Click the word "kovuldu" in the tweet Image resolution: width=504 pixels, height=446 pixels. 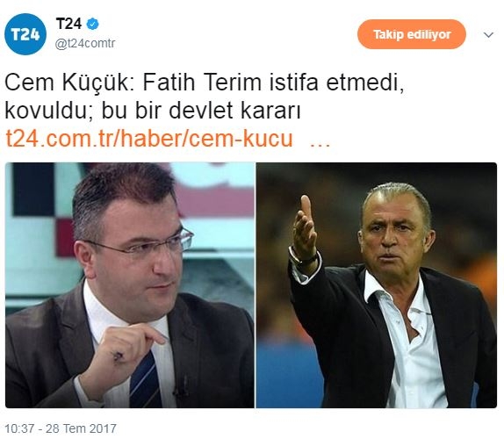coord(46,111)
